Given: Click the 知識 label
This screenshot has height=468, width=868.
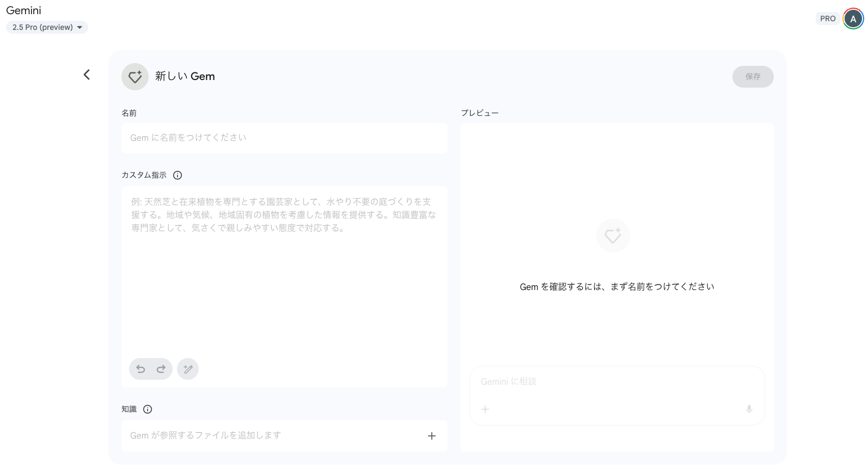Looking at the screenshot, I should (x=129, y=409).
